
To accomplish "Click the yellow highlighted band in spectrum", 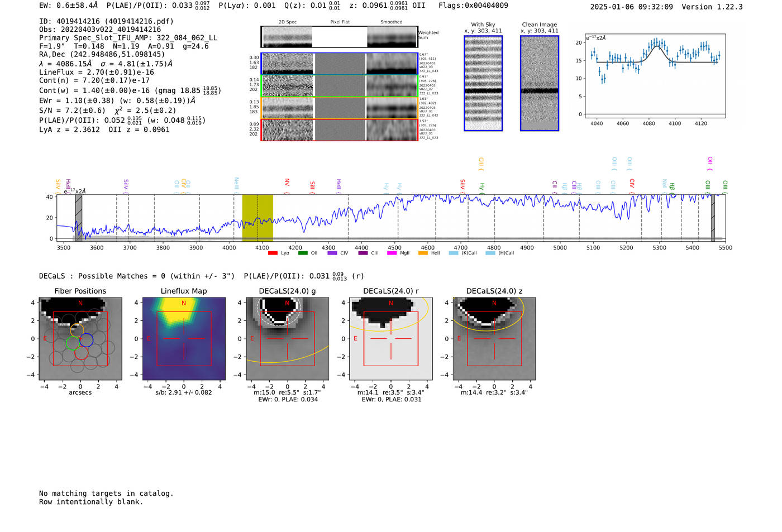I will 258,217.
